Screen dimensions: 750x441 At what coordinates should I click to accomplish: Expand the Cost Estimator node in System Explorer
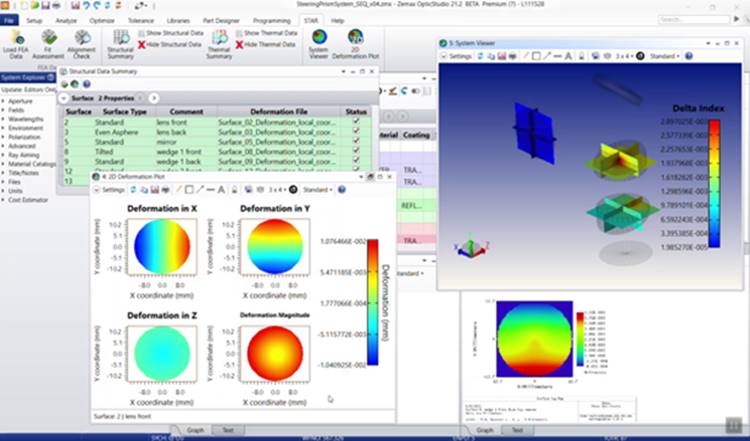click(3, 200)
